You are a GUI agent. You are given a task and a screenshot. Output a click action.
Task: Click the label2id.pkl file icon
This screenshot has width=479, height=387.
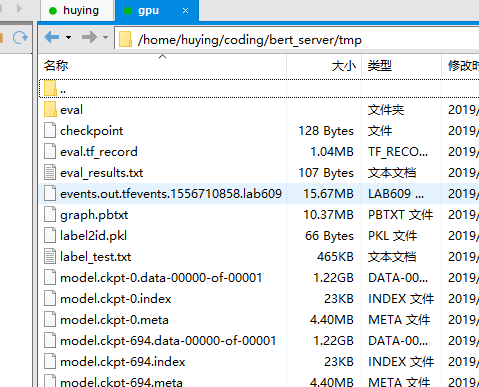click(x=50, y=235)
